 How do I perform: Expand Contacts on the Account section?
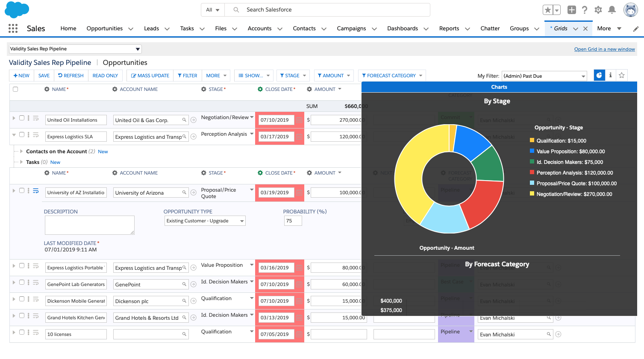(x=21, y=151)
